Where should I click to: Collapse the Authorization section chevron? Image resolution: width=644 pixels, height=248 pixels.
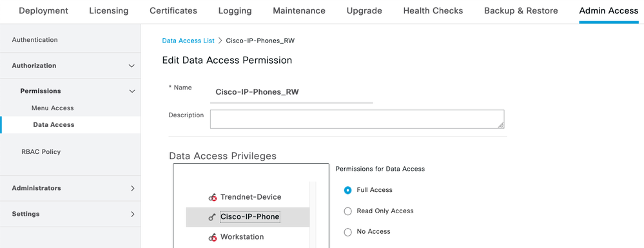[x=132, y=66]
